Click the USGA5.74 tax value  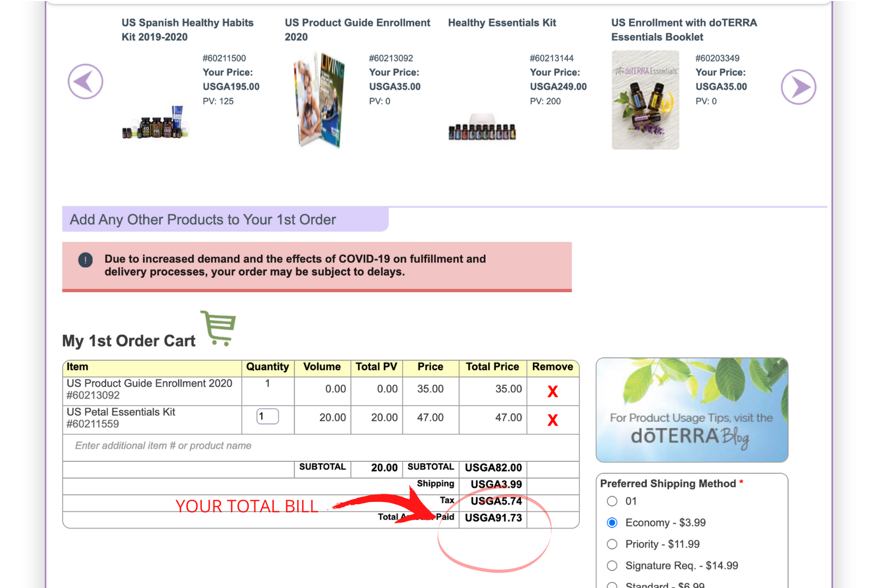(x=496, y=501)
